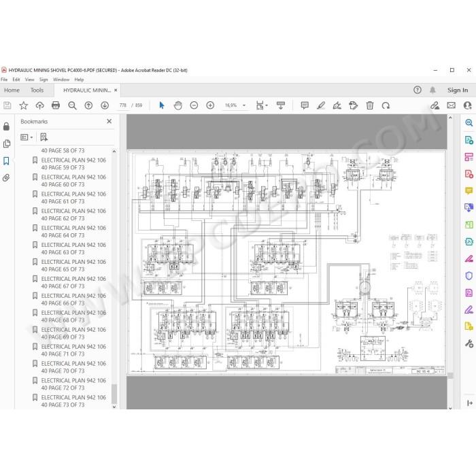Select the Hand pan tool
The width and height of the screenshot is (476, 476).
178,105
